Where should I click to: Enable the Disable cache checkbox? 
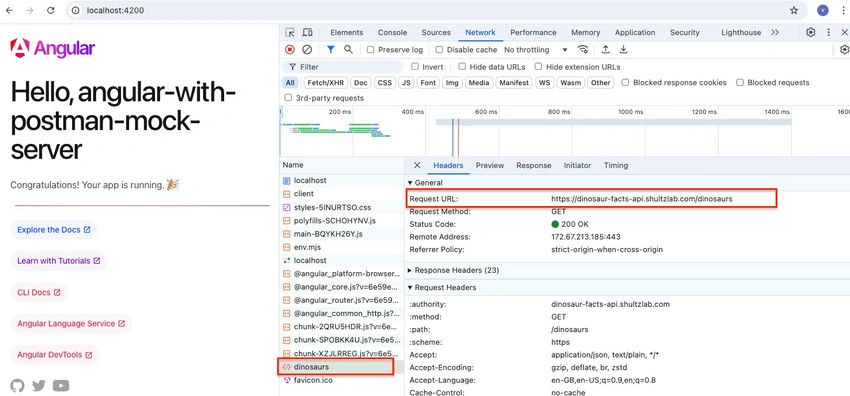point(440,50)
